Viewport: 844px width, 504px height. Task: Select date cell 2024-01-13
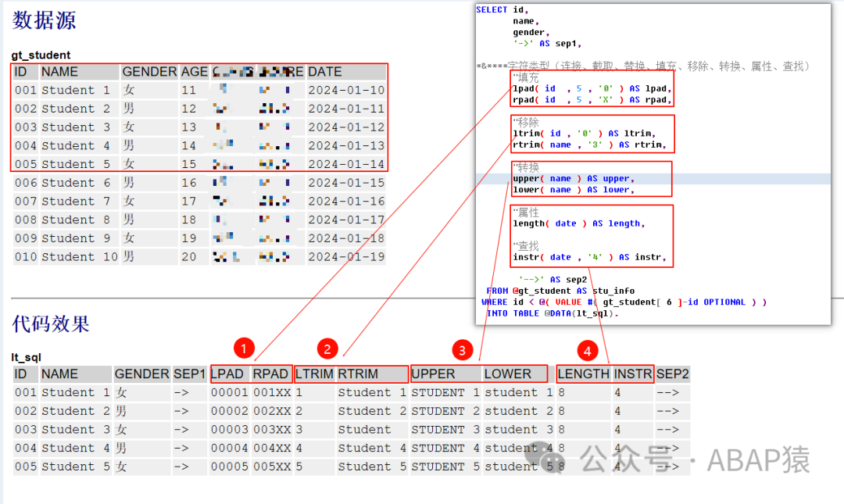pyautogui.click(x=346, y=145)
